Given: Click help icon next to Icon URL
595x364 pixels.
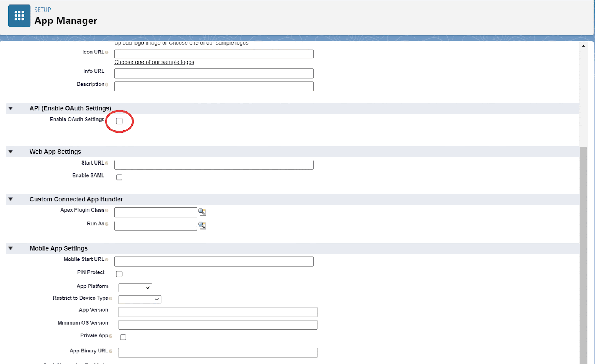Looking at the screenshot, I should [107, 52].
